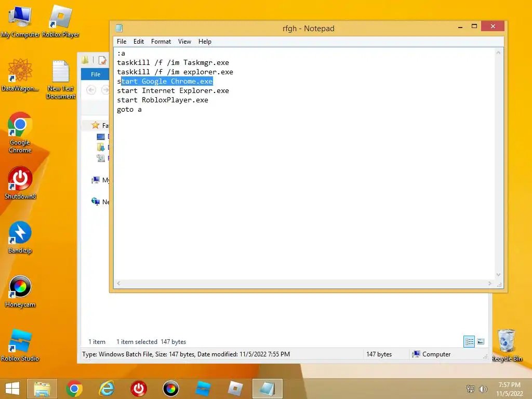The height and width of the screenshot is (399, 532).
Task: Click Explorer back arrow button
Action: 91,90
